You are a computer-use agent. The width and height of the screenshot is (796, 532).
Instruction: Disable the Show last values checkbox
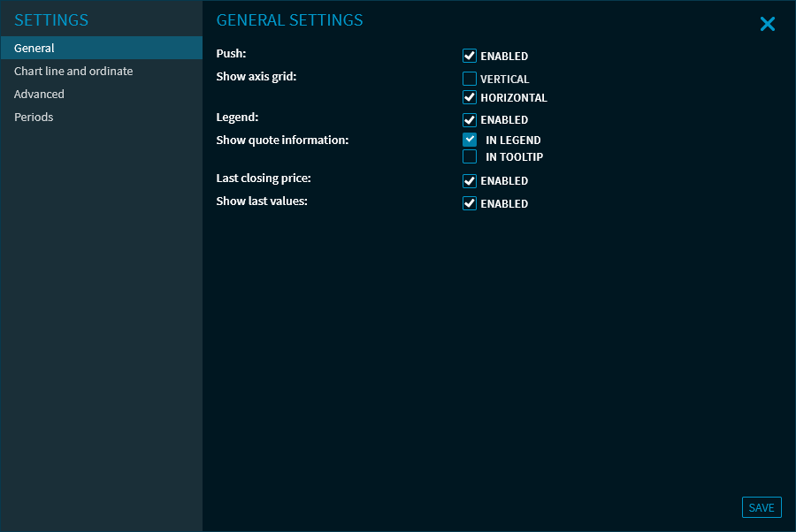pyautogui.click(x=470, y=203)
